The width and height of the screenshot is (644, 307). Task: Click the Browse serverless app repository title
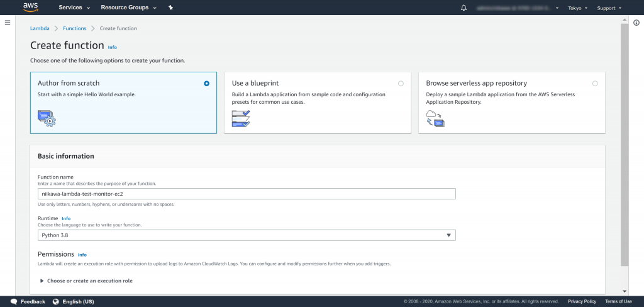point(477,83)
